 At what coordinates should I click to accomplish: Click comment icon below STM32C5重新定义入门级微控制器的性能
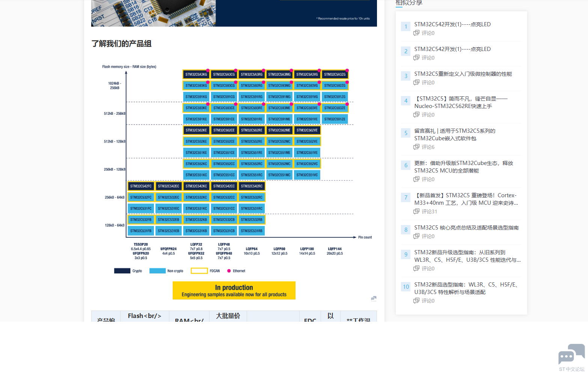coord(416,82)
